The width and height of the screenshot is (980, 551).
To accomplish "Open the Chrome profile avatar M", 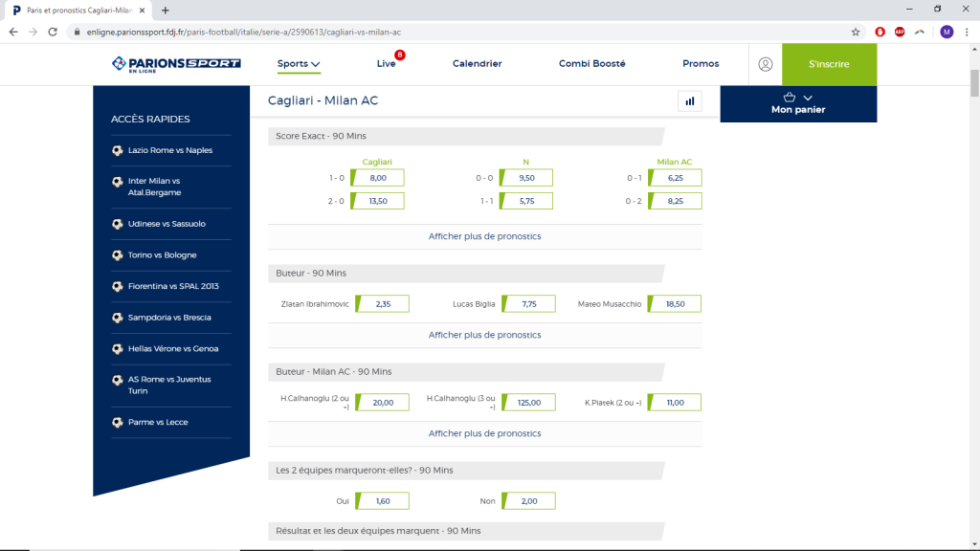I will pyautogui.click(x=947, y=32).
